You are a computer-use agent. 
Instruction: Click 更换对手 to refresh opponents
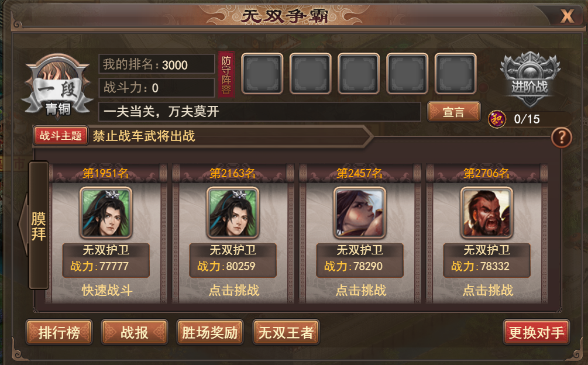point(537,332)
